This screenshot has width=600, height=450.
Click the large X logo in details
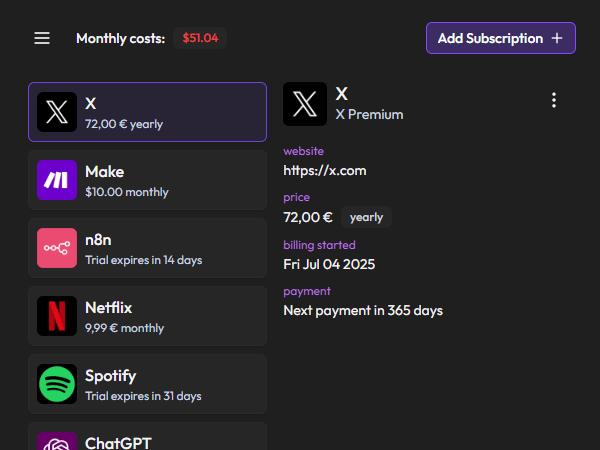point(305,104)
